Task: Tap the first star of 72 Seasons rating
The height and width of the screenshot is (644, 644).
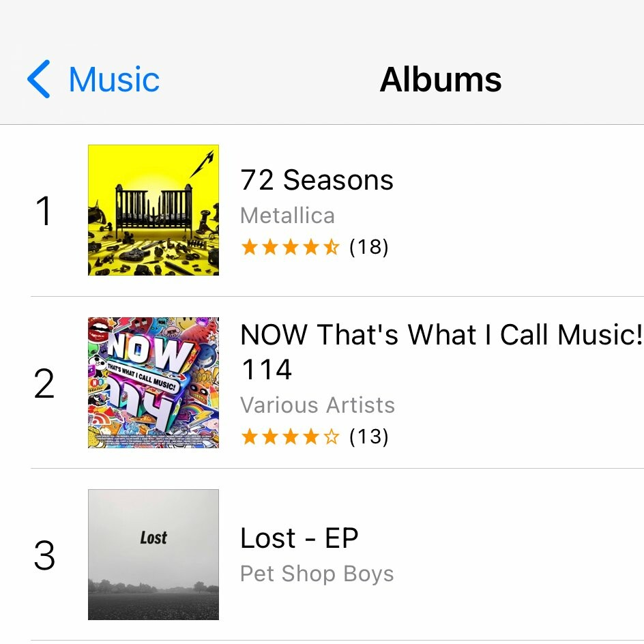Action: point(250,247)
